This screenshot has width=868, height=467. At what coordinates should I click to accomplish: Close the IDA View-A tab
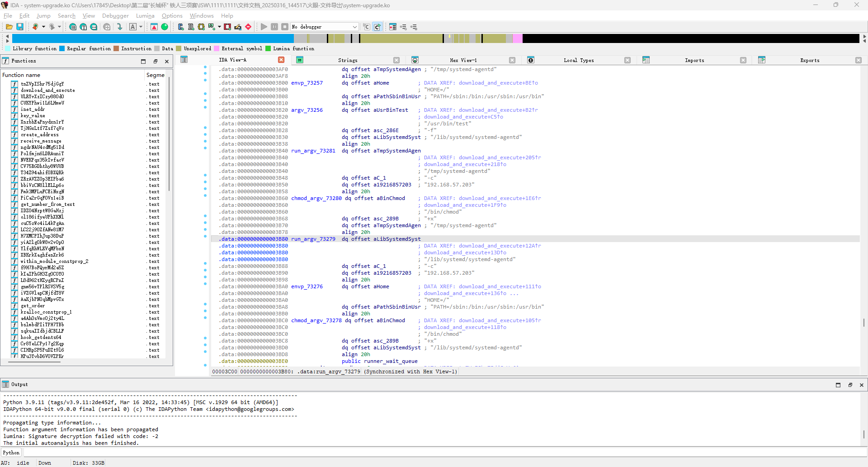pos(281,60)
